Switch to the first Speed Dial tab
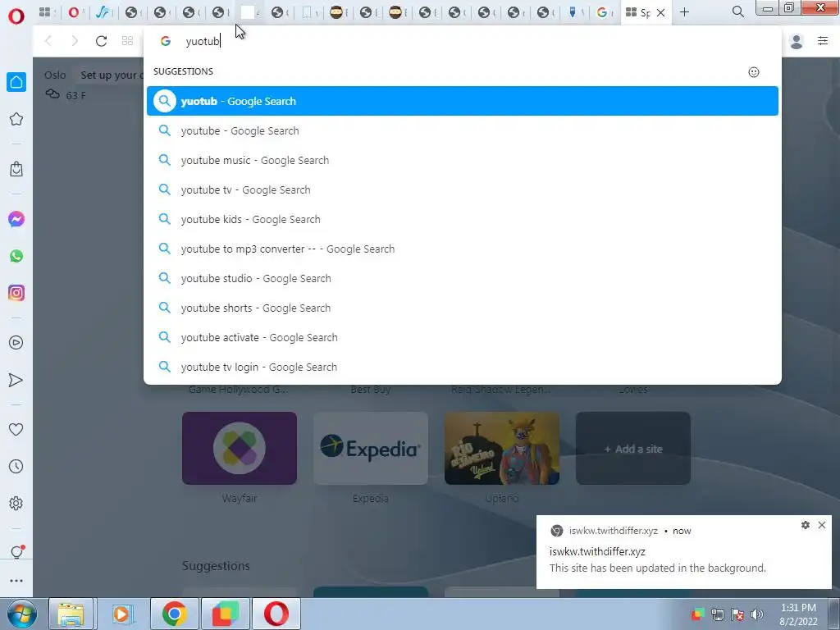840x630 pixels. pos(47,11)
